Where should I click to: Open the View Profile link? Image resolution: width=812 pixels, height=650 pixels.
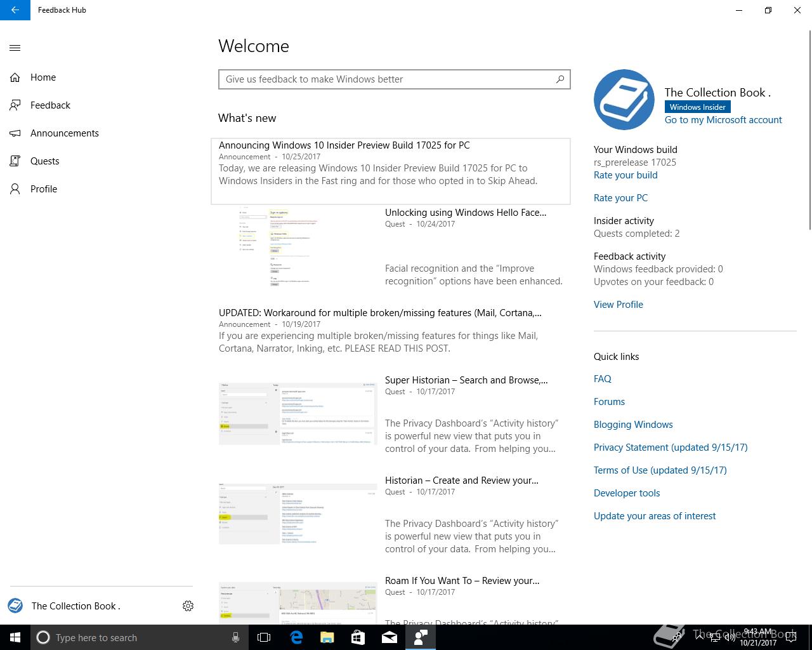[619, 305]
